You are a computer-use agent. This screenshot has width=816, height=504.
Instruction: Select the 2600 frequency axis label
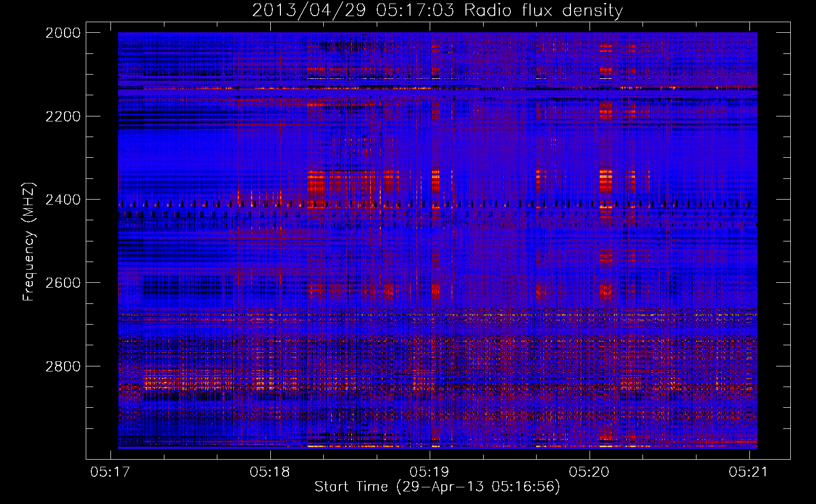(63, 283)
